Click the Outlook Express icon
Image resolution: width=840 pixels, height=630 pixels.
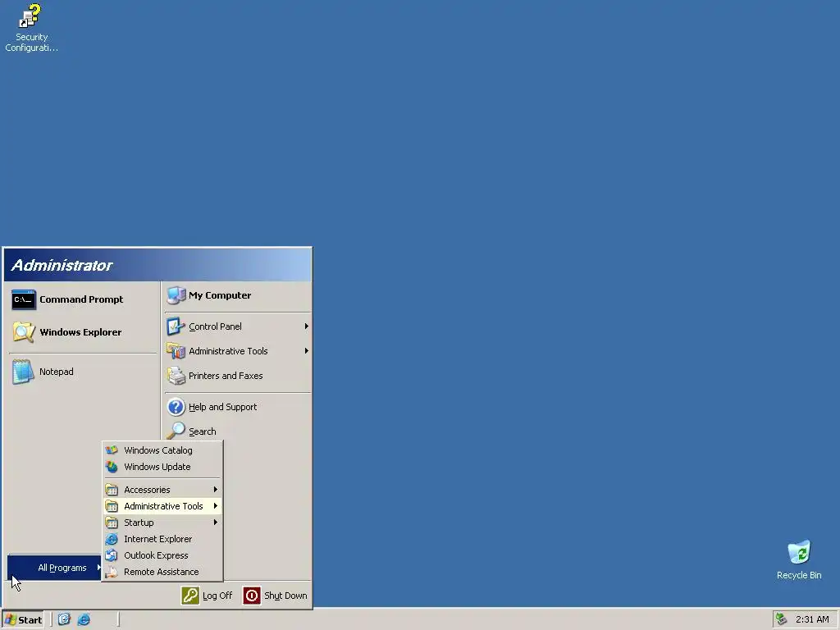point(112,555)
